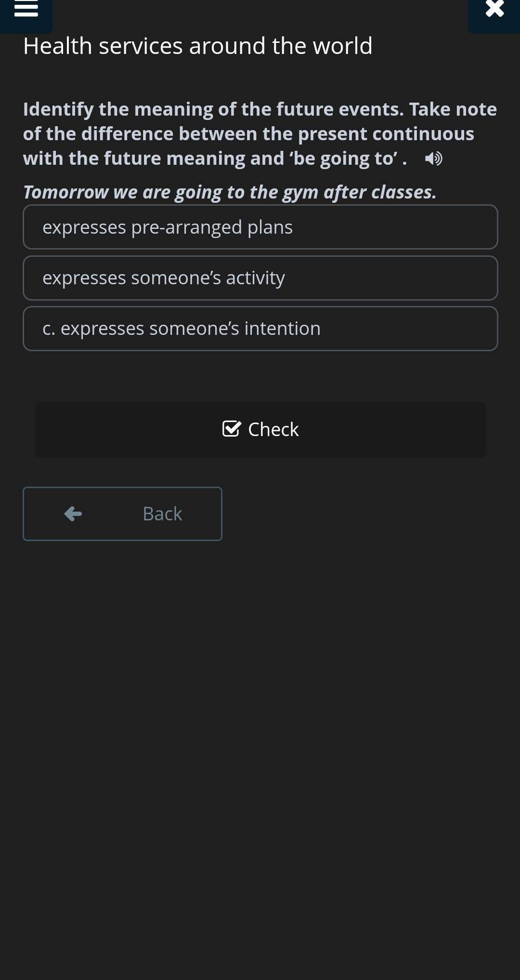Click the 'c.' prefix in third answer

(49, 329)
